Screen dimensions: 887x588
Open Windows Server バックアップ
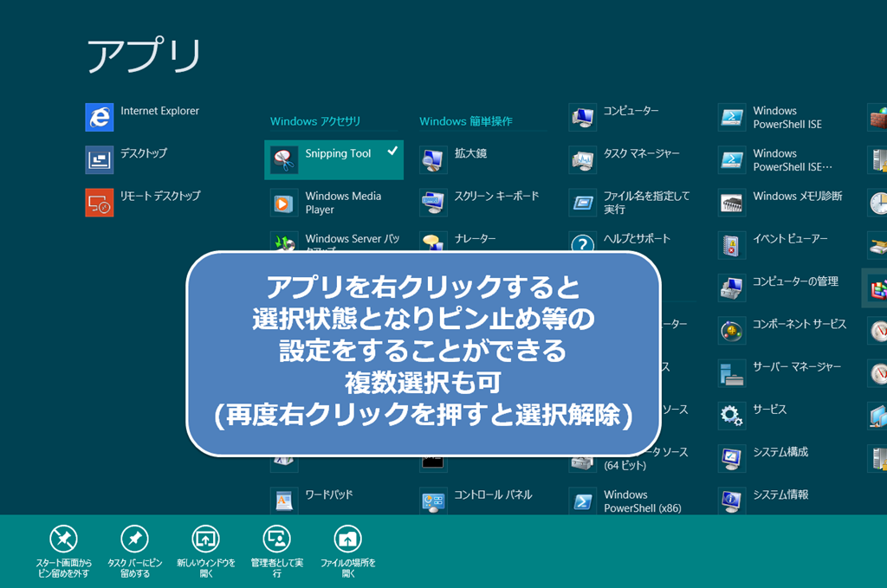tap(335, 242)
